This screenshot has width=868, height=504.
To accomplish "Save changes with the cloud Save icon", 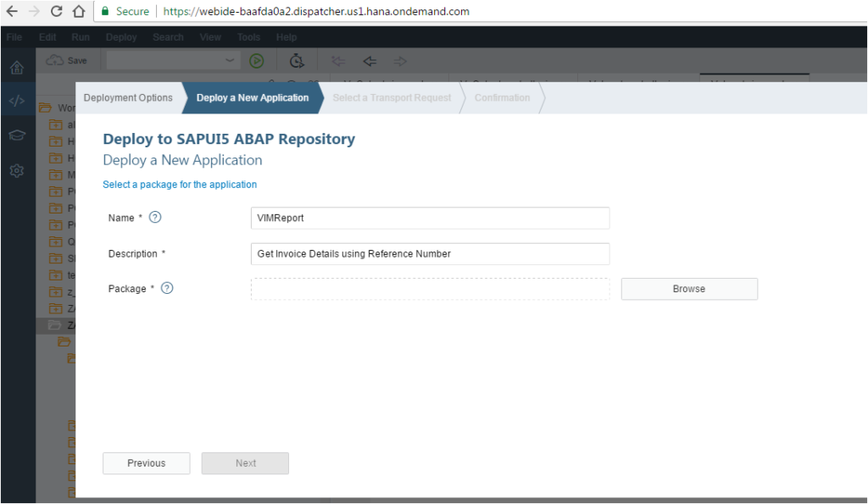I will point(58,60).
